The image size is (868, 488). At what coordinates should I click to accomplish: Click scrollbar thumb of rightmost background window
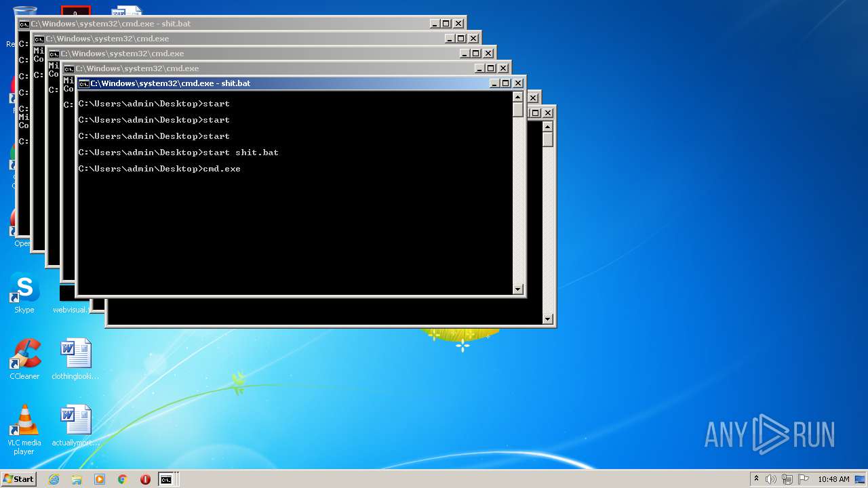548,140
